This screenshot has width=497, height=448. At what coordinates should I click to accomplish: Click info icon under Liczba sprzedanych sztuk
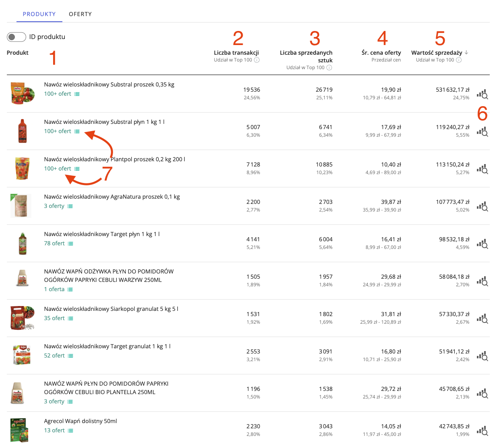point(329,68)
